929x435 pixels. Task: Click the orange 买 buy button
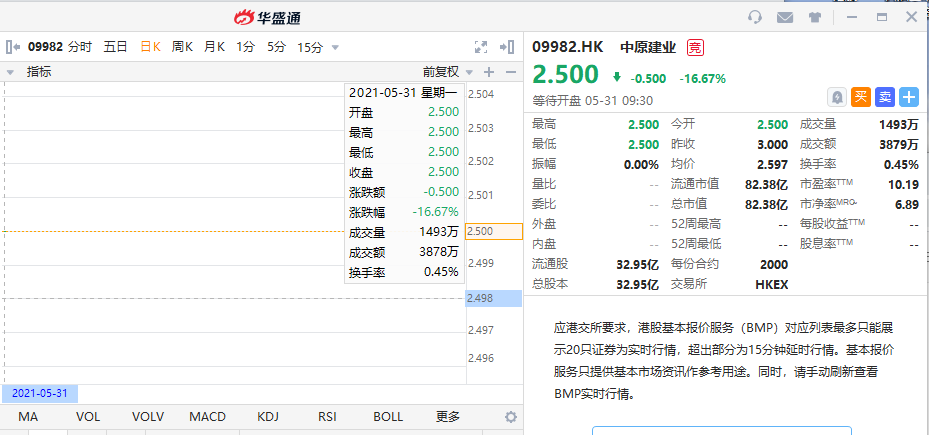click(x=861, y=97)
